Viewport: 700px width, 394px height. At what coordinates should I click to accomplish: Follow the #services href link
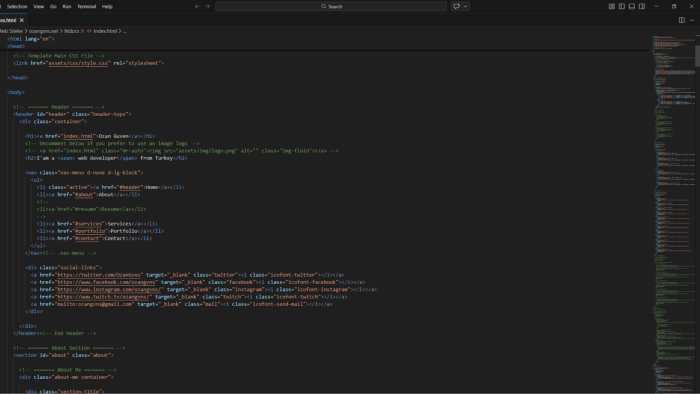point(88,224)
